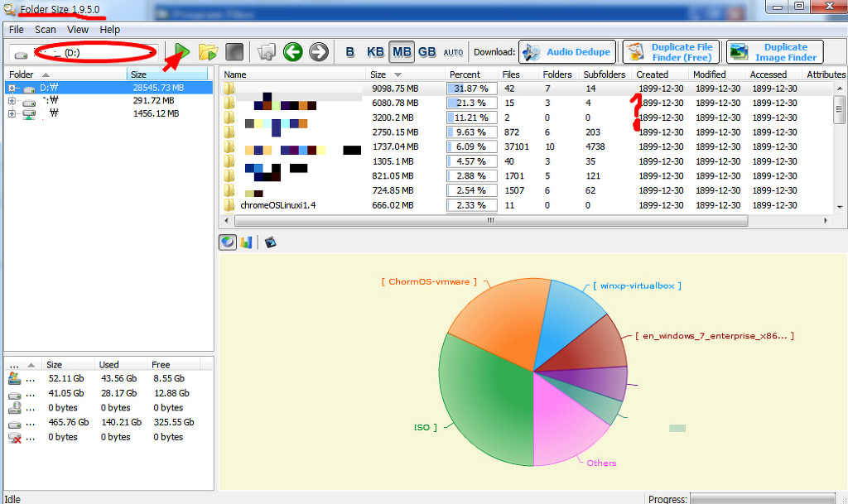Click the scan folder icon
The height and width of the screenshot is (504, 848).
pos(208,51)
